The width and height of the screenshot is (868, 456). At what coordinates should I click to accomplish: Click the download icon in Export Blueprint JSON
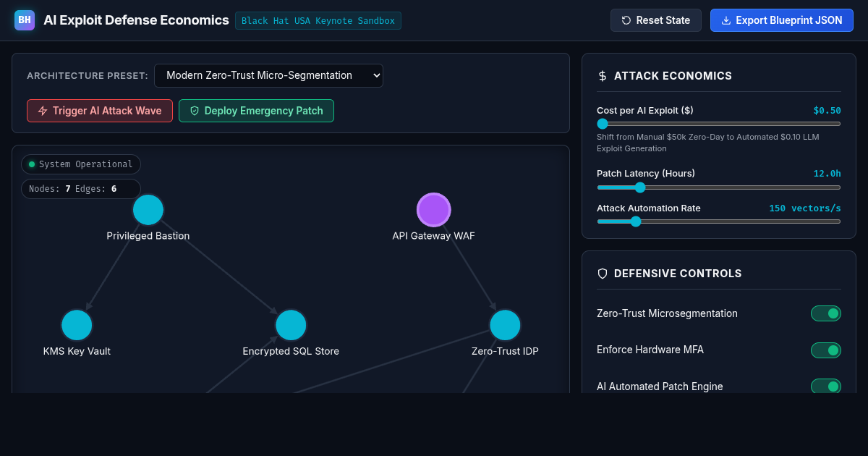[726, 20]
